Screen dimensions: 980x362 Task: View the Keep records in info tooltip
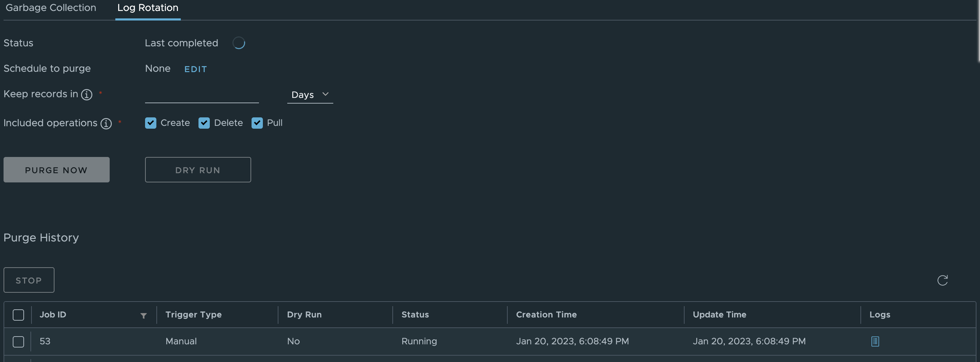coord(86,95)
